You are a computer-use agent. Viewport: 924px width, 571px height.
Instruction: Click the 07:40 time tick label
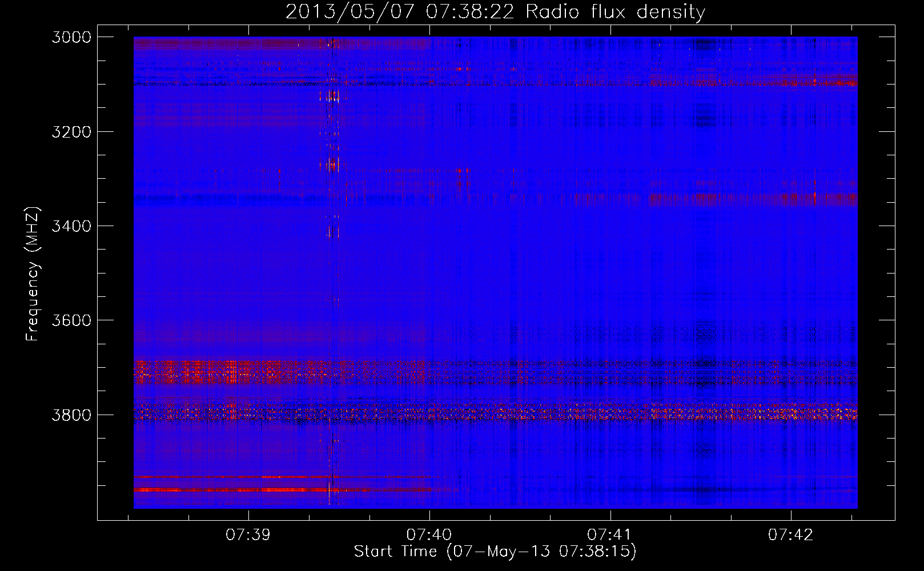429,535
